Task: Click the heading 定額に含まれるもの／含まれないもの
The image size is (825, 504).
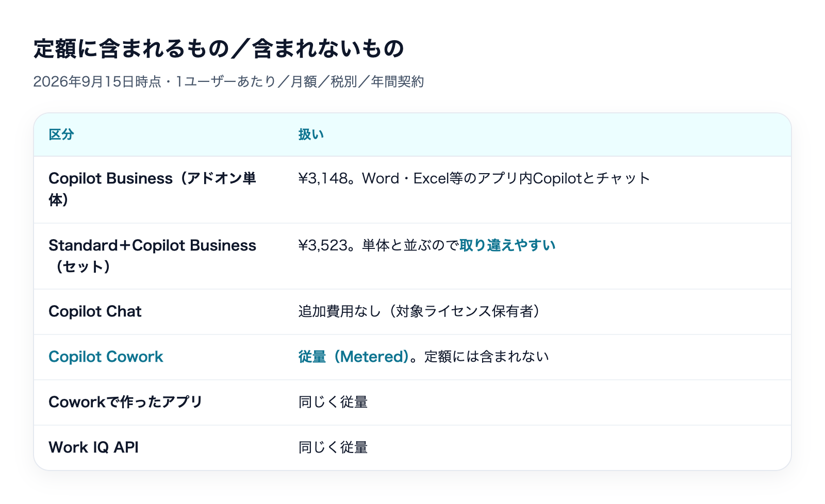Action: [219, 48]
